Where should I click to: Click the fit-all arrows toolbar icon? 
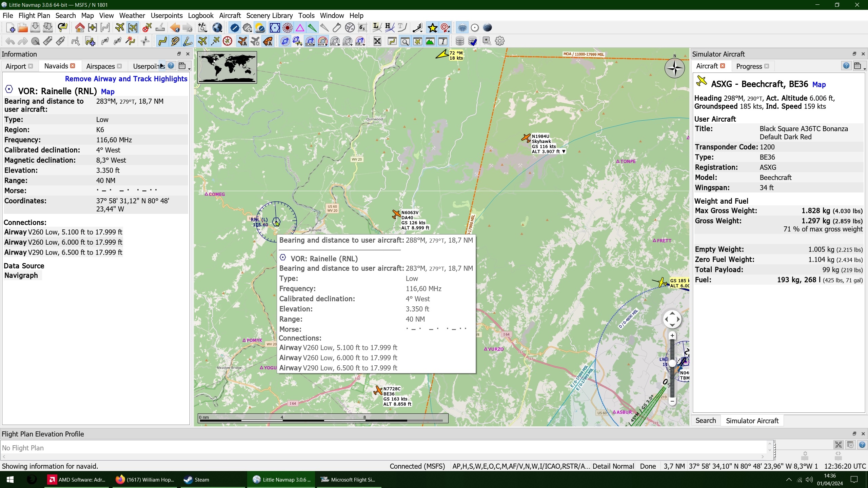coord(377,41)
